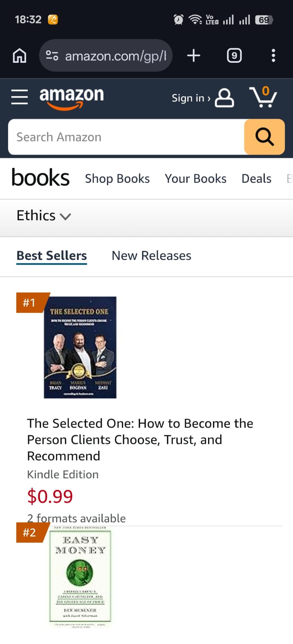Image resolution: width=293 pixels, height=644 pixels.
Task: Tap the browser home icon
Action: click(x=19, y=56)
